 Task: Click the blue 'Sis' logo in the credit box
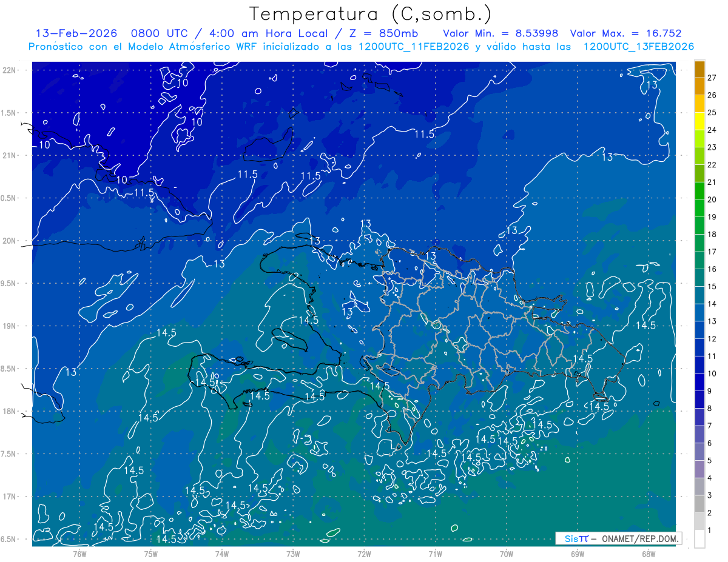tap(572, 538)
